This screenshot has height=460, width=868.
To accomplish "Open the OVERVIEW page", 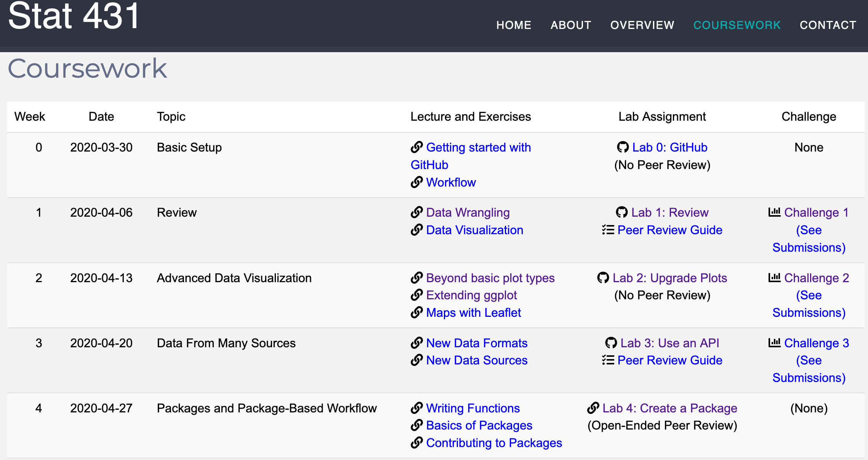I will (642, 24).
